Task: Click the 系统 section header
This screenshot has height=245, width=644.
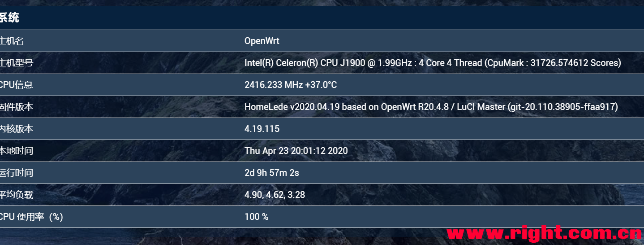Action: [x=9, y=18]
